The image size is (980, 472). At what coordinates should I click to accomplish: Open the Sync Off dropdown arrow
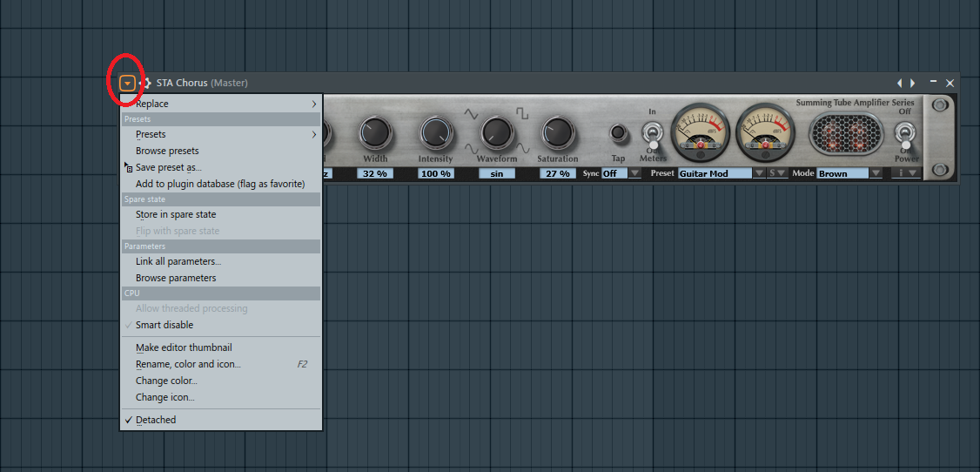click(x=635, y=174)
